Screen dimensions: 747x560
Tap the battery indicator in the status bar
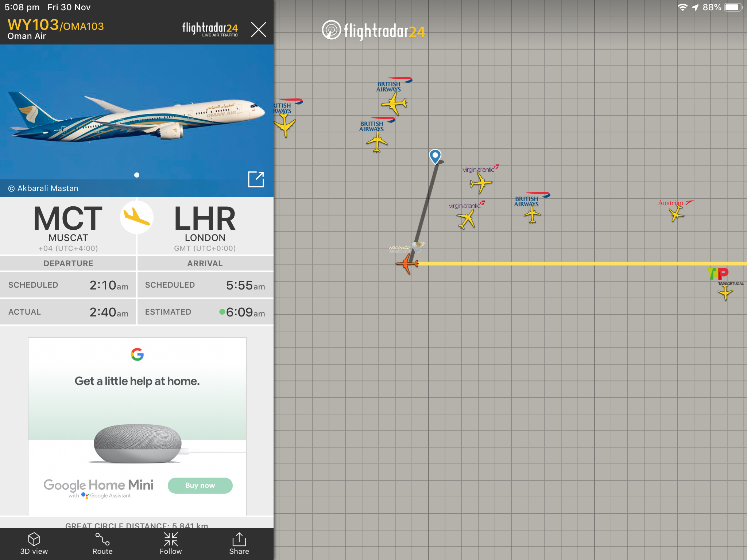[x=733, y=7]
